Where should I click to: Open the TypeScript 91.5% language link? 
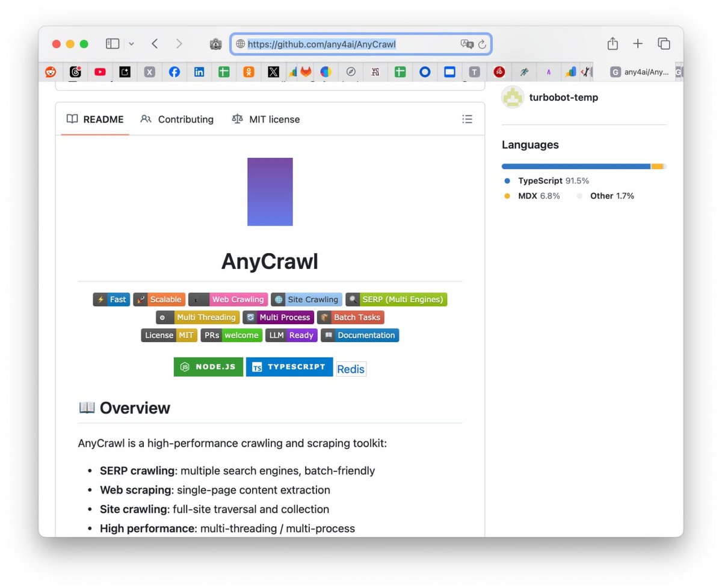[547, 180]
